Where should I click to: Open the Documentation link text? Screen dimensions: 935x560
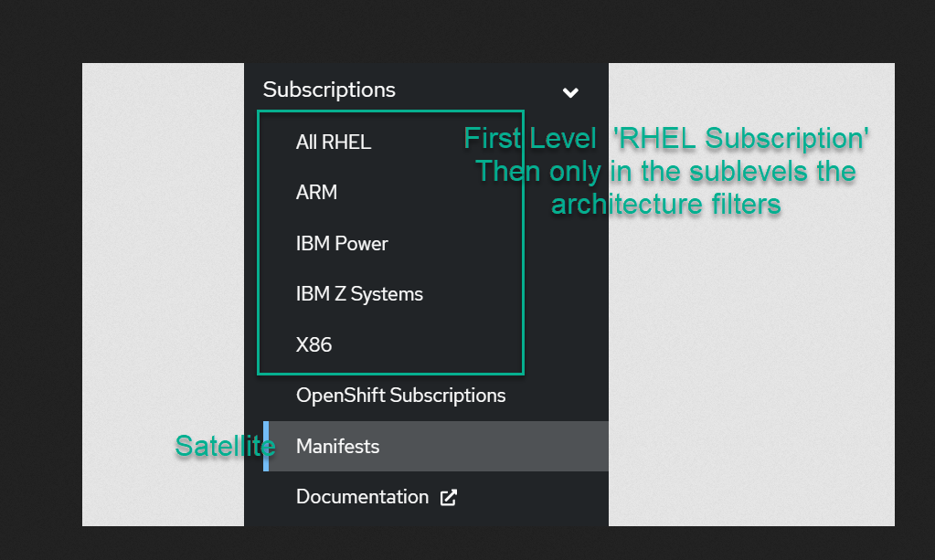tap(362, 497)
